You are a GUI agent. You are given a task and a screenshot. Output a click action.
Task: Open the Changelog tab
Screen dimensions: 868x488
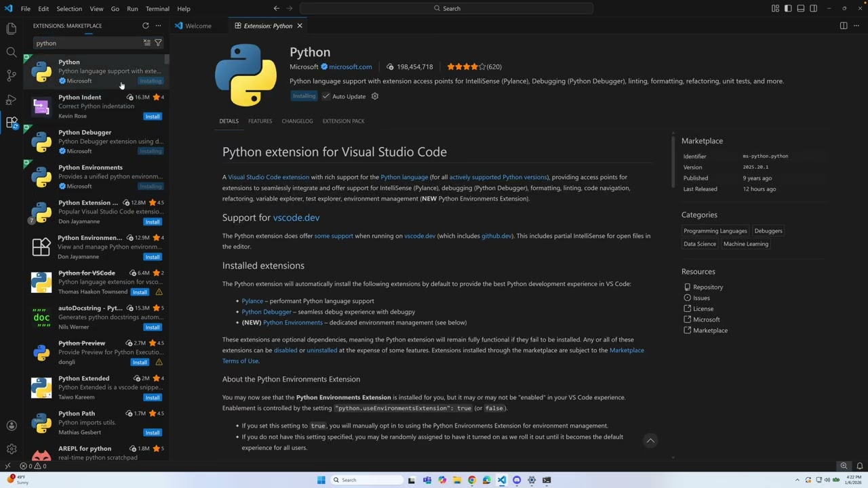point(297,121)
